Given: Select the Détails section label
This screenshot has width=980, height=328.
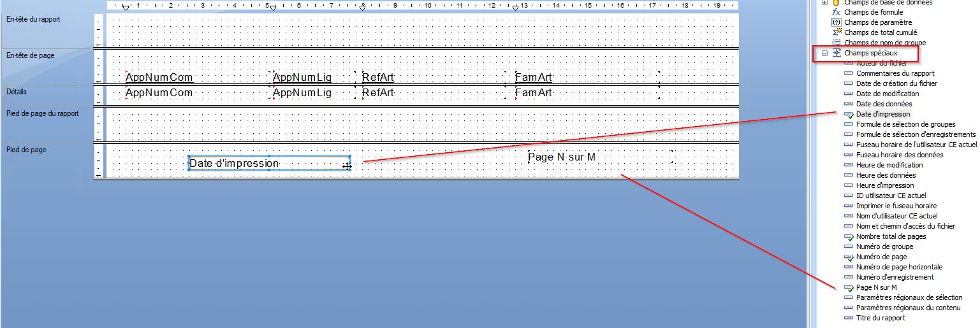Looking at the screenshot, I should tap(17, 92).
